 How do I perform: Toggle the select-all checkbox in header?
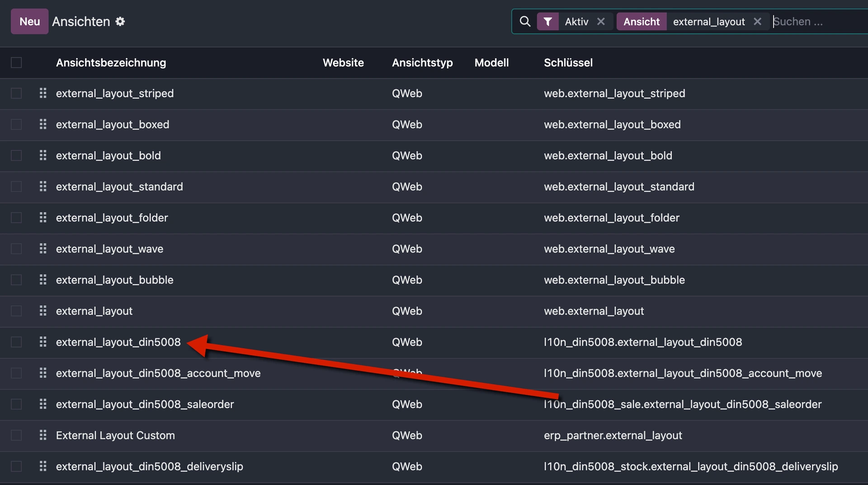tap(16, 62)
